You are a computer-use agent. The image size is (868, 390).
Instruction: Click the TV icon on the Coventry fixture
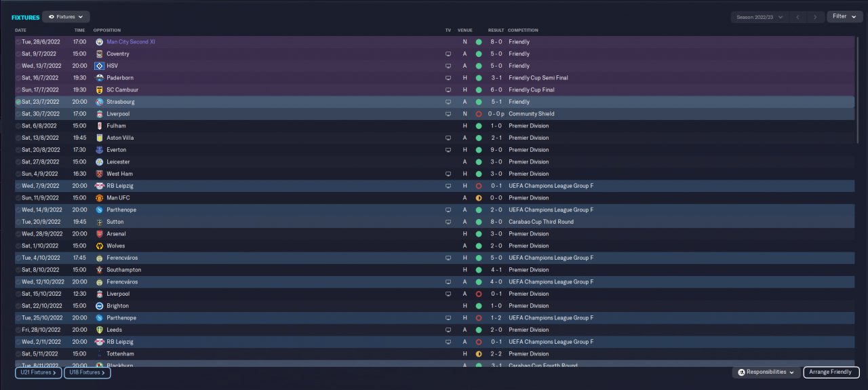(448, 54)
